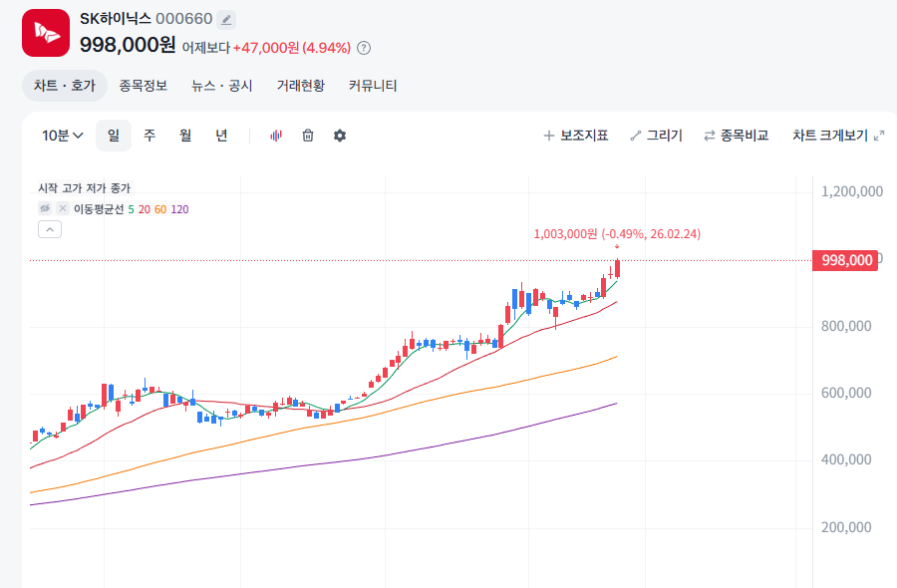
Task: Click the green 5 moving average label
Action: tap(131, 209)
